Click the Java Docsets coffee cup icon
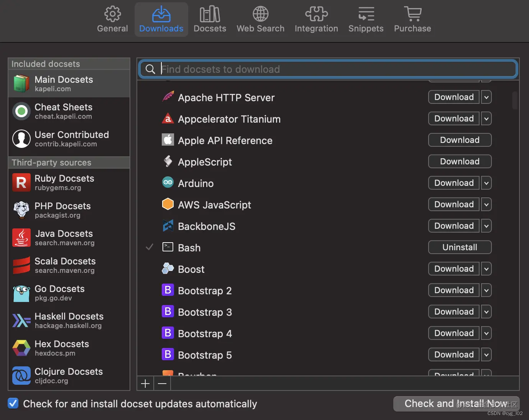The image size is (529, 420). (x=21, y=238)
